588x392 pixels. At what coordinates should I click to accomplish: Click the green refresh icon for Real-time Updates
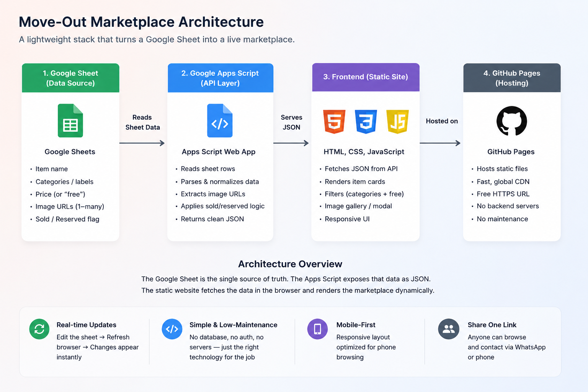[x=39, y=329]
